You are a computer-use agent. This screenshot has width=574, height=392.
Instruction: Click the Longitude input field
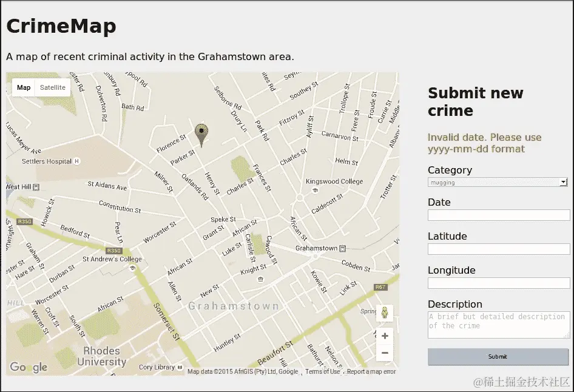[499, 283]
